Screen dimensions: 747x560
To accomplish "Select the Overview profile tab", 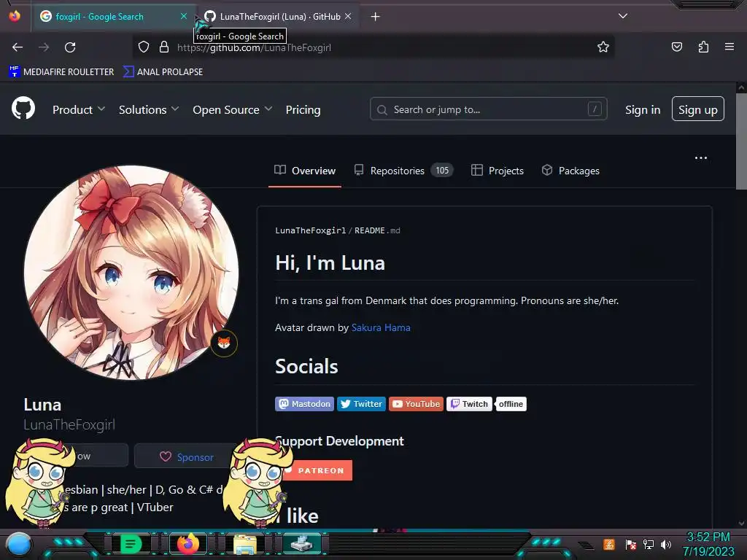I will point(305,171).
